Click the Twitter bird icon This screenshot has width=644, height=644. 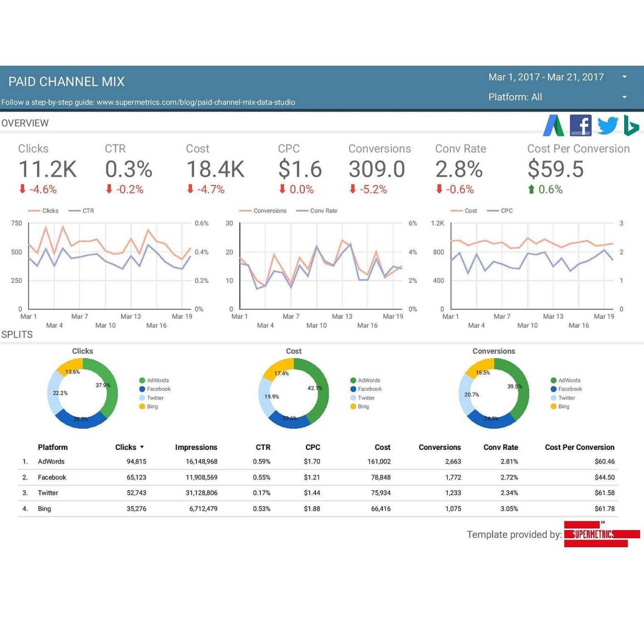608,125
